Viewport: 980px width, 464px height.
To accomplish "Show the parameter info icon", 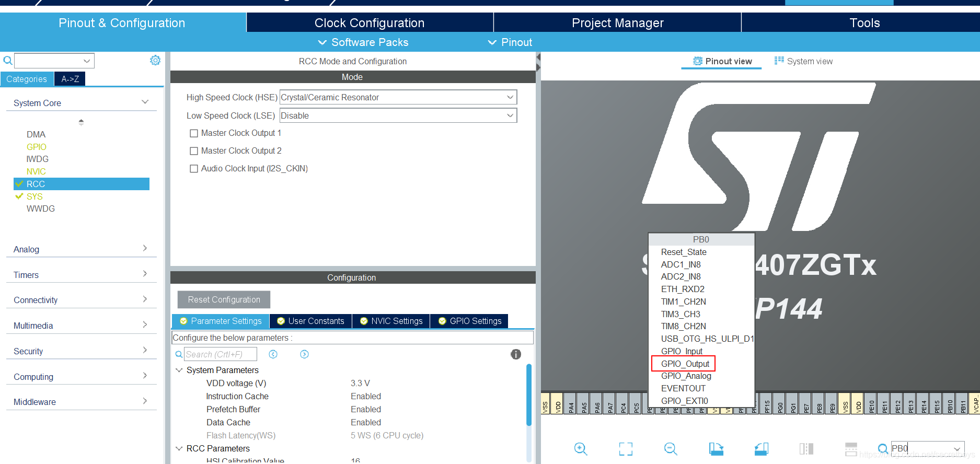I will 516,354.
